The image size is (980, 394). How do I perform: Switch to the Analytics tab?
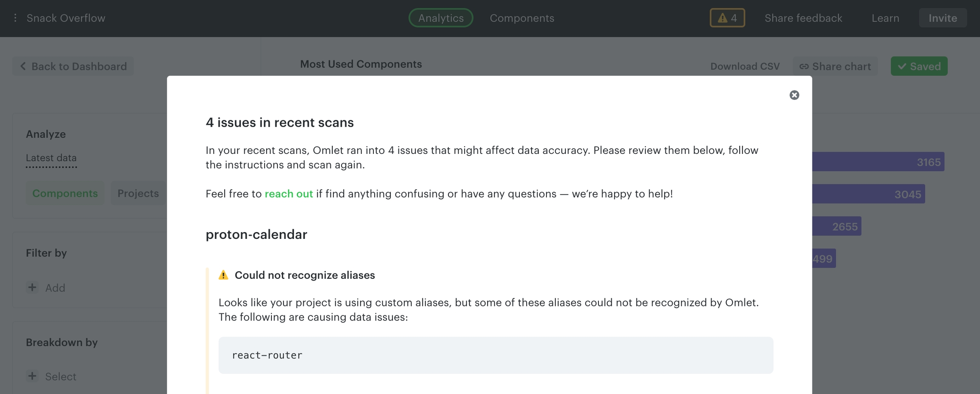pos(441,18)
